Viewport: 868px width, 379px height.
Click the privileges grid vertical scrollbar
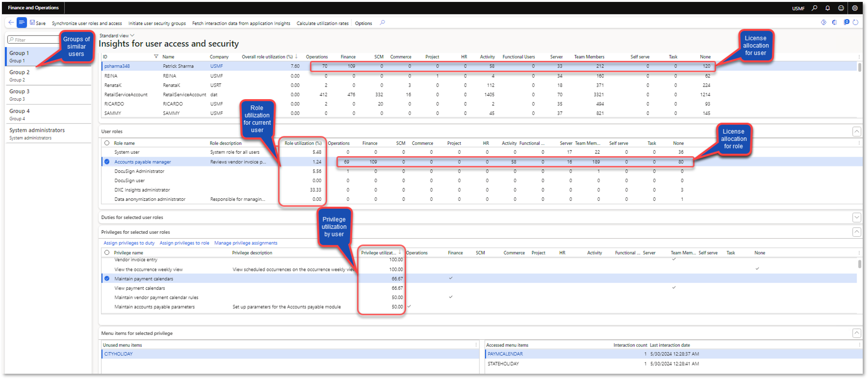[859, 264]
